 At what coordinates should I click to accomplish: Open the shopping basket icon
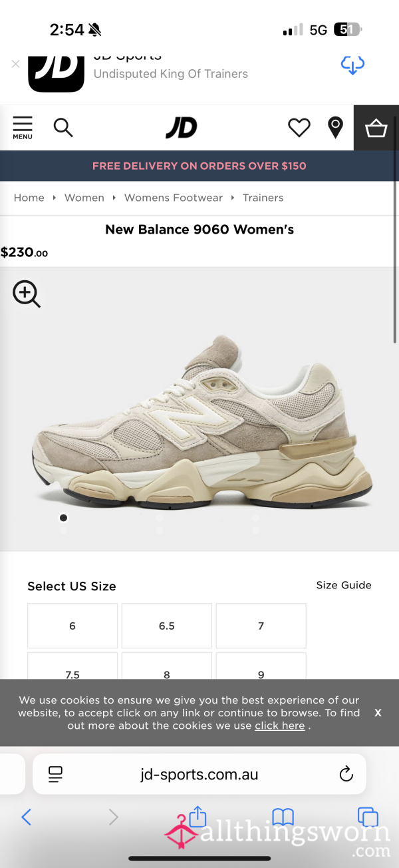[x=376, y=127]
